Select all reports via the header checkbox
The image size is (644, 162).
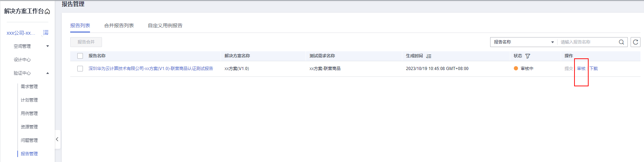coord(80,56)
